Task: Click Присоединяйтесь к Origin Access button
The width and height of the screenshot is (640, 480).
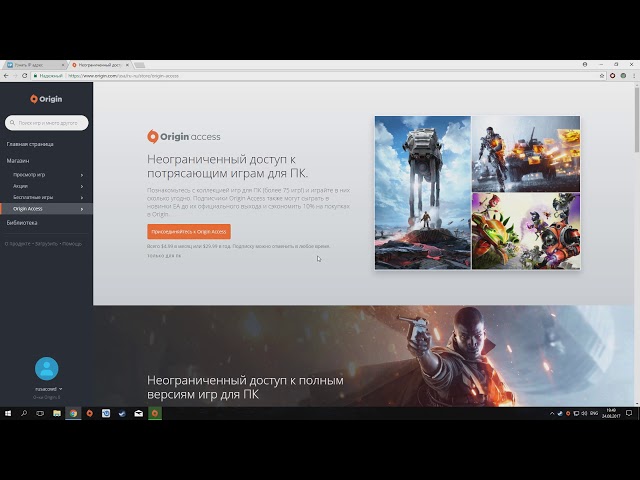Action: pyautogui.click(x=189, y=231)
